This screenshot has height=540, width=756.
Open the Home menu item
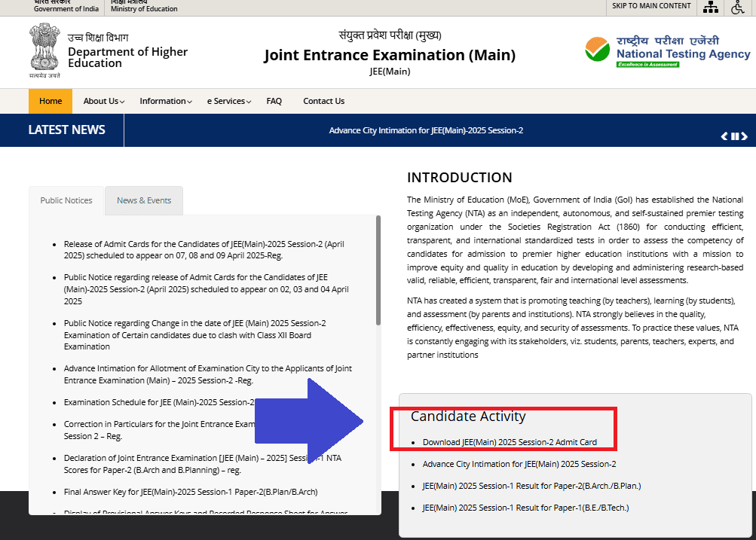coord(50,100)
